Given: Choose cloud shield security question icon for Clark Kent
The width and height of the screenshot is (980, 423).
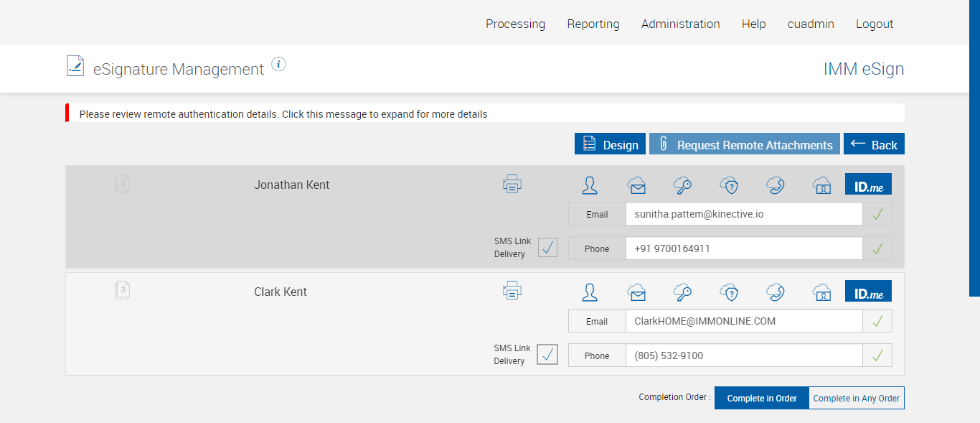Looking at the screenshot, I should [x=729, y=292].
